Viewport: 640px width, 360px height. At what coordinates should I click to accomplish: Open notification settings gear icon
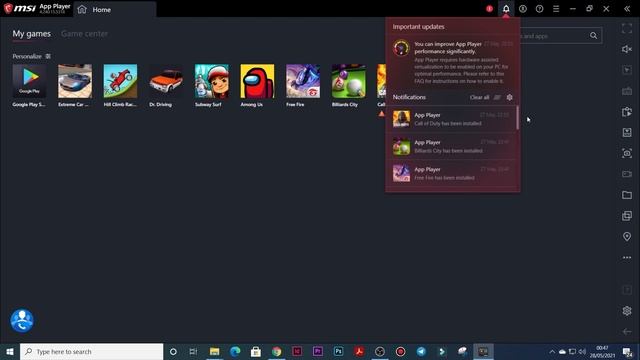(509, 97)
